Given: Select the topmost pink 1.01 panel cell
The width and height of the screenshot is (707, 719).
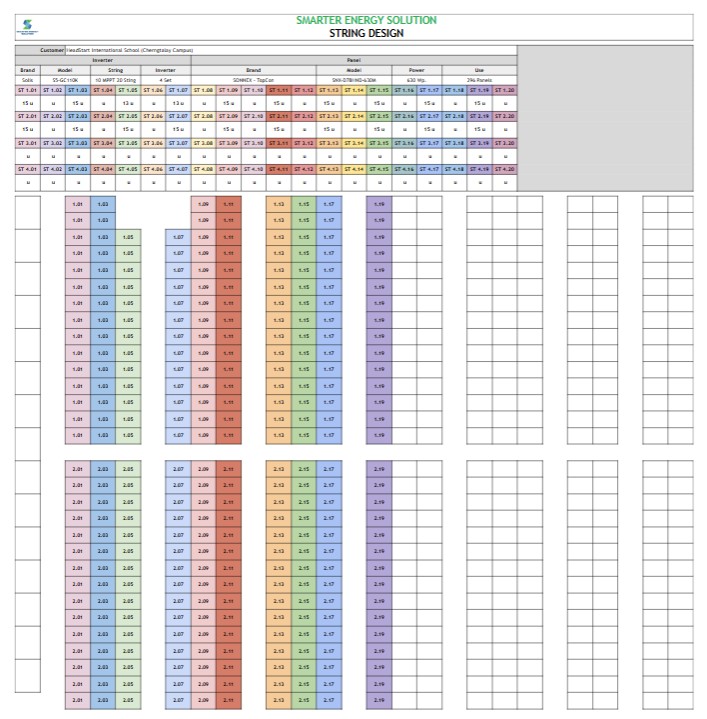Looking at the screenshot, I should tap(78, 204).
